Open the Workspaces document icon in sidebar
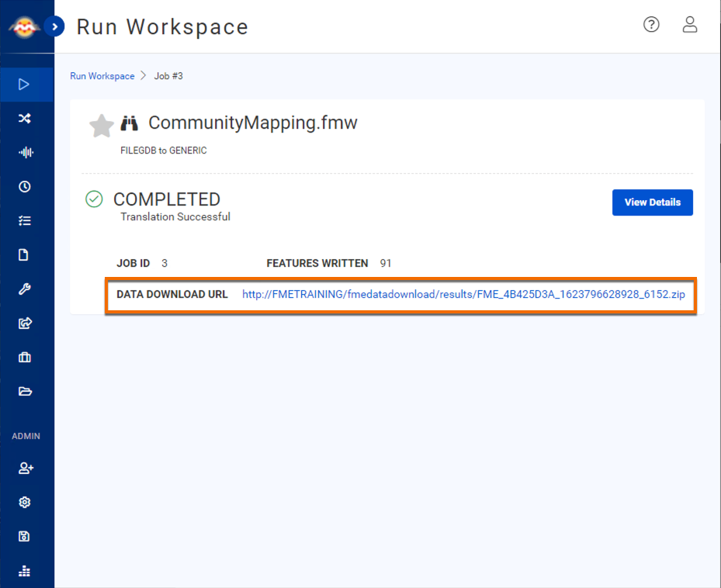 coord(23,254)
